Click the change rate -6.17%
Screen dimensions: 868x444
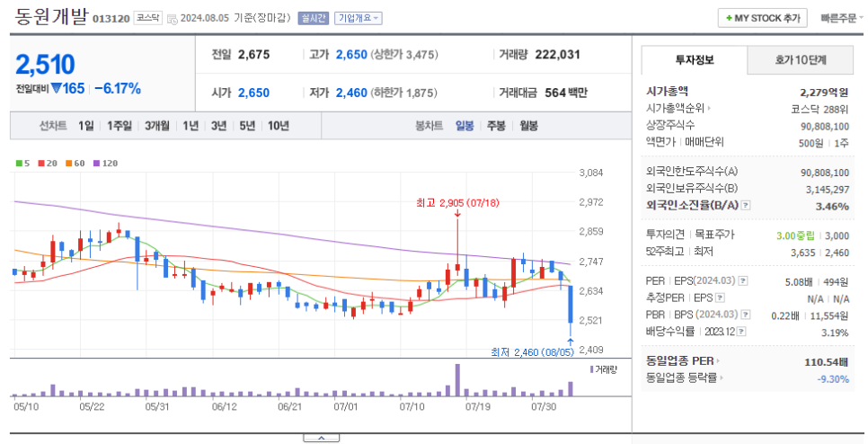(x=118, y=89)
